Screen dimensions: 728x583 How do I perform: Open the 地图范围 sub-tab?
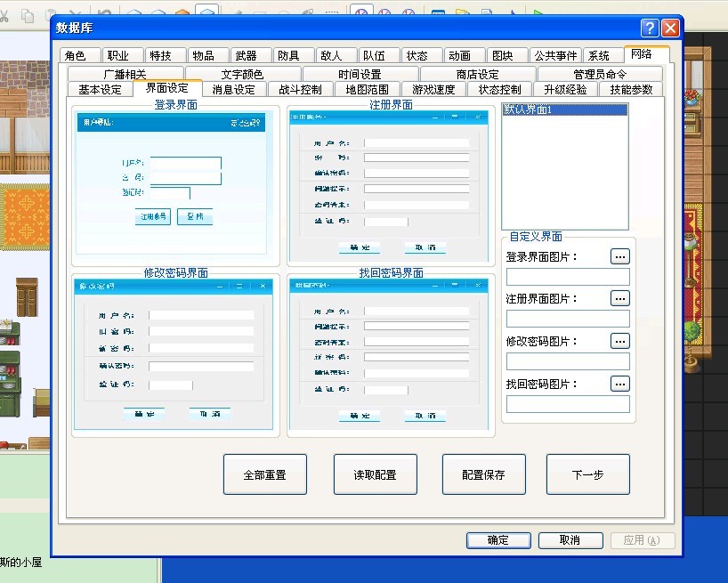click(x=367, y=89)
